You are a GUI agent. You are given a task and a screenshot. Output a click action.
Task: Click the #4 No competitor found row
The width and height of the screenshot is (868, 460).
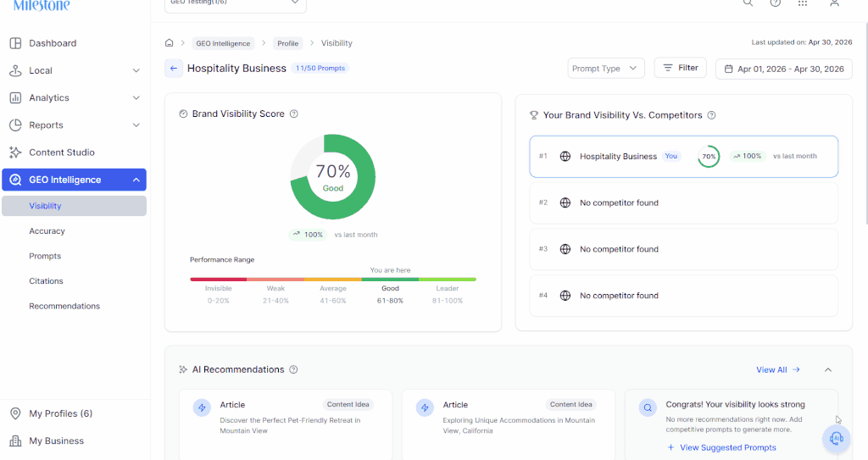(684, 297)
